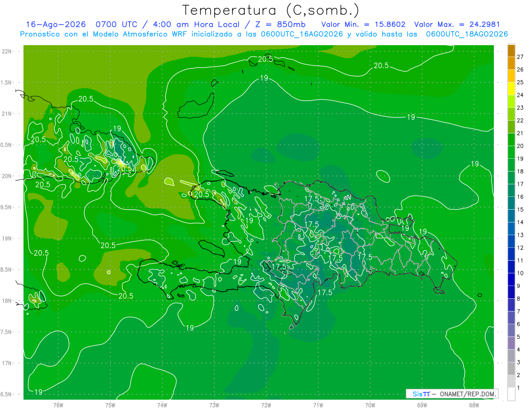This screenshot has height=411, width=532.
Task: Click the 'Valor Max. = 24.2981' readout
Action: click(458, 24)
